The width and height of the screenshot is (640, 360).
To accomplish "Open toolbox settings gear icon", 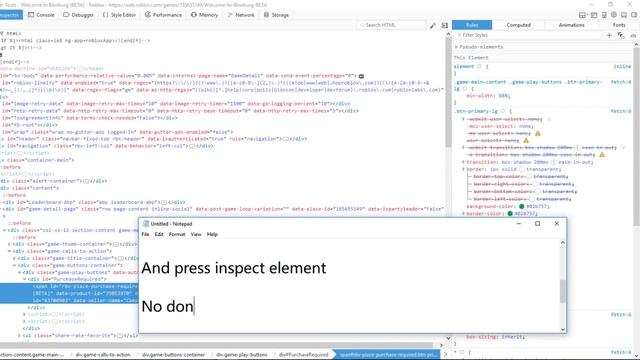I will tap(614, 15).
